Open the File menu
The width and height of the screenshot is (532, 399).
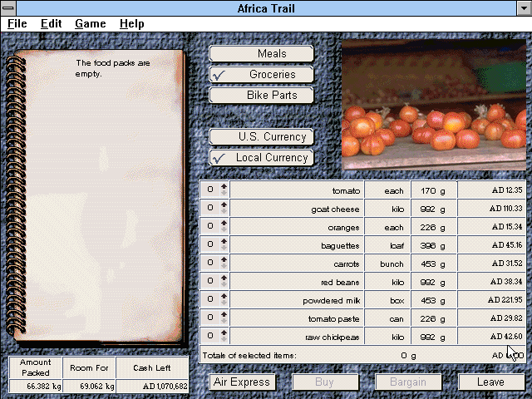17,24
